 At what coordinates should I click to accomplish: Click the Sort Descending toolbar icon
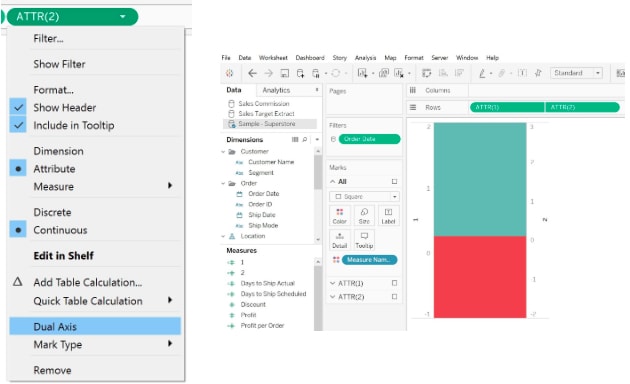click(459, 73)
